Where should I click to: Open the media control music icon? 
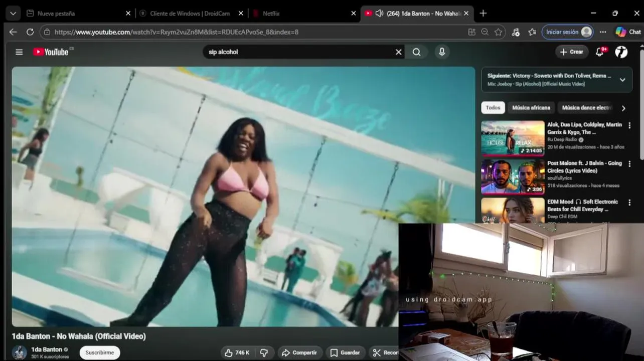pyautogui.click(x=516, y=32)
